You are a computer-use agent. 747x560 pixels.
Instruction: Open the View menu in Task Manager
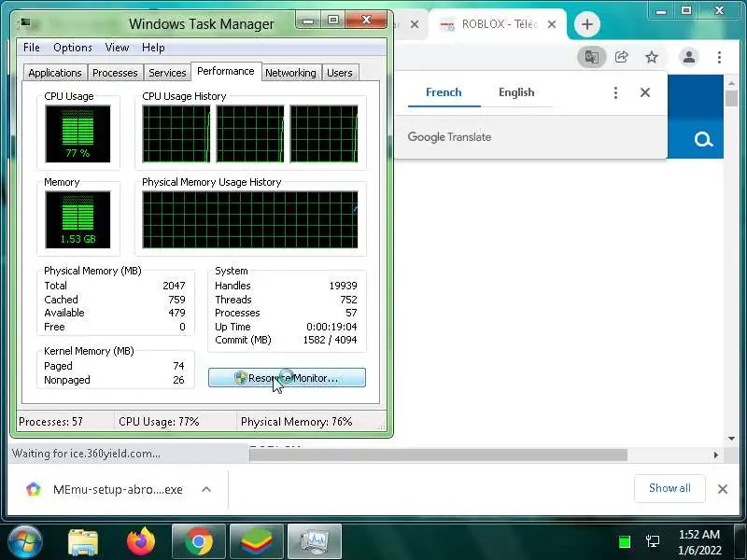117,48
